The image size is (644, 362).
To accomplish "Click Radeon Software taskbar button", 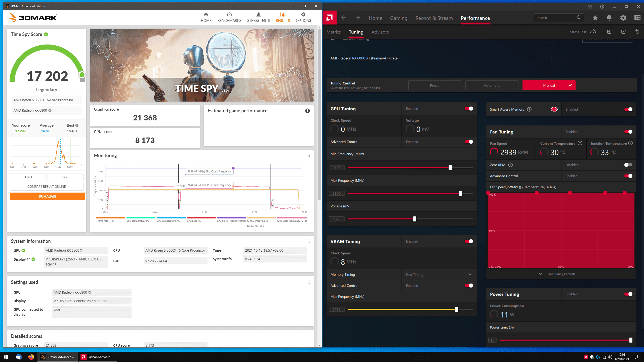I will pos(98,357).
